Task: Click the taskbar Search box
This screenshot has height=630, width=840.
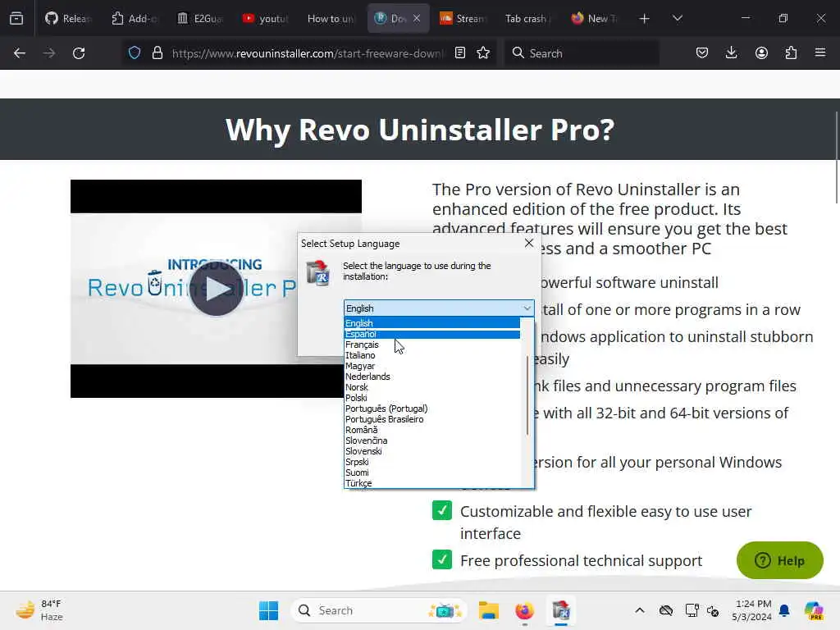Action: (379, 610)
